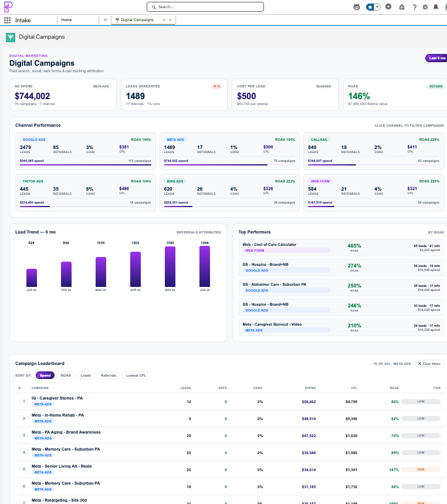Click the CPL column header
Screen dimensions: 447x504
[x=354, y=388]
